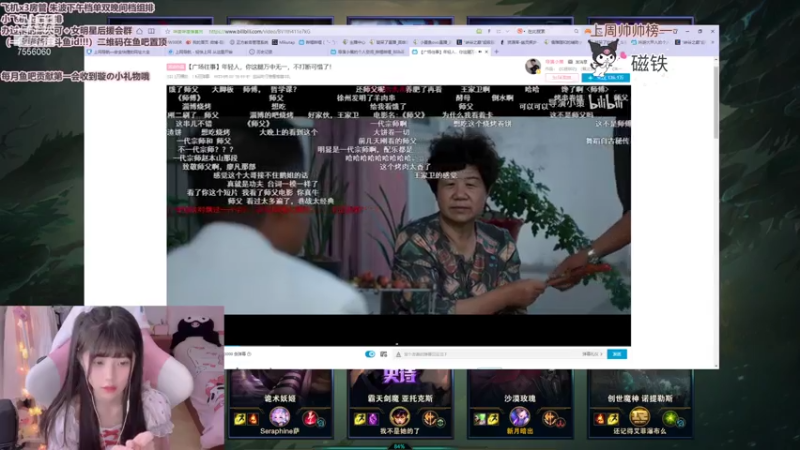The image size is (800, 450).
Task: Click the magnifier search icon in browser
Action: (577, 32)
